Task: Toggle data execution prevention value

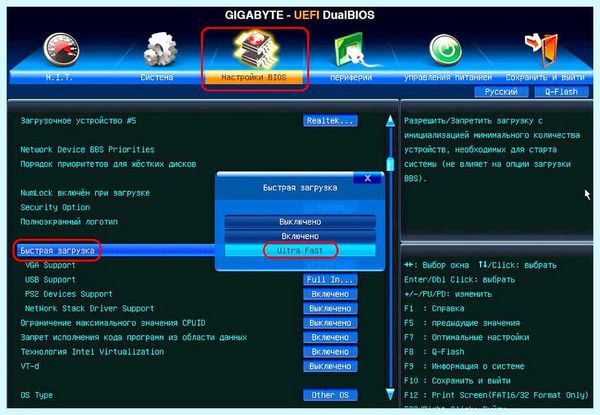Action: pyautogui.click(x=330, y=337)
